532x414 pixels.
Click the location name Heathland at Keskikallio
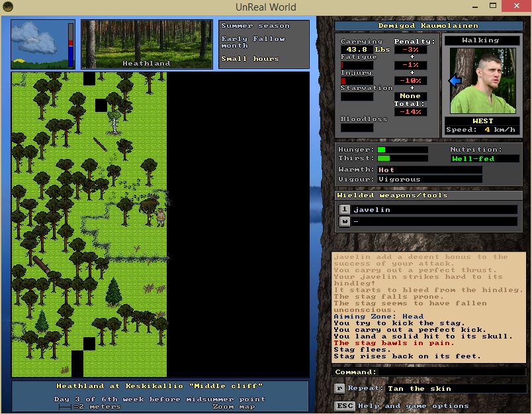(x=159, y=386)
